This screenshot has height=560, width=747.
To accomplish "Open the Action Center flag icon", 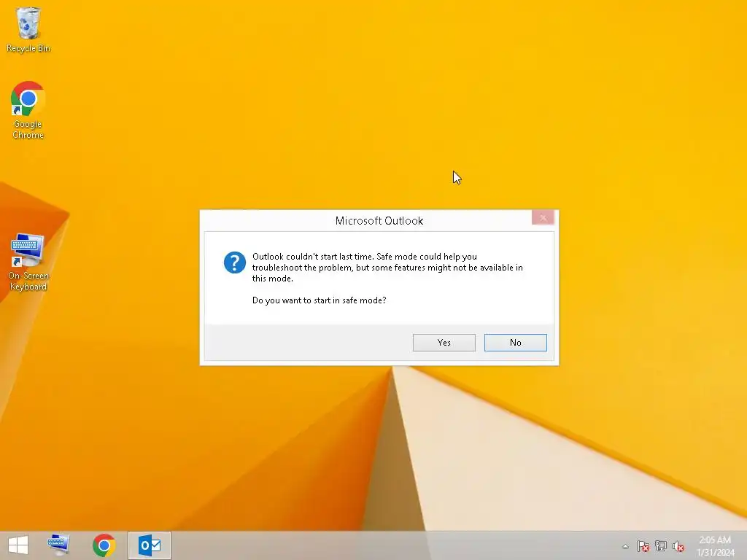I will pos(643,546).
